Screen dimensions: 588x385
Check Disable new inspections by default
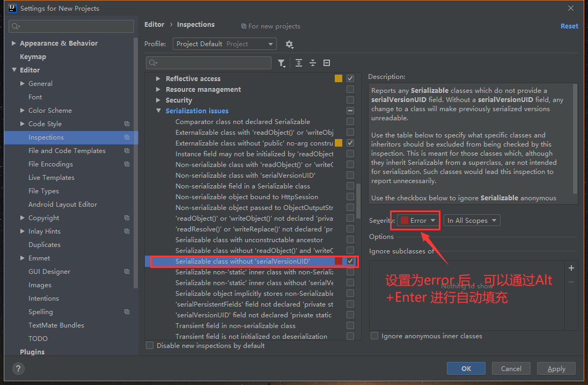click(x=150, y=346)
